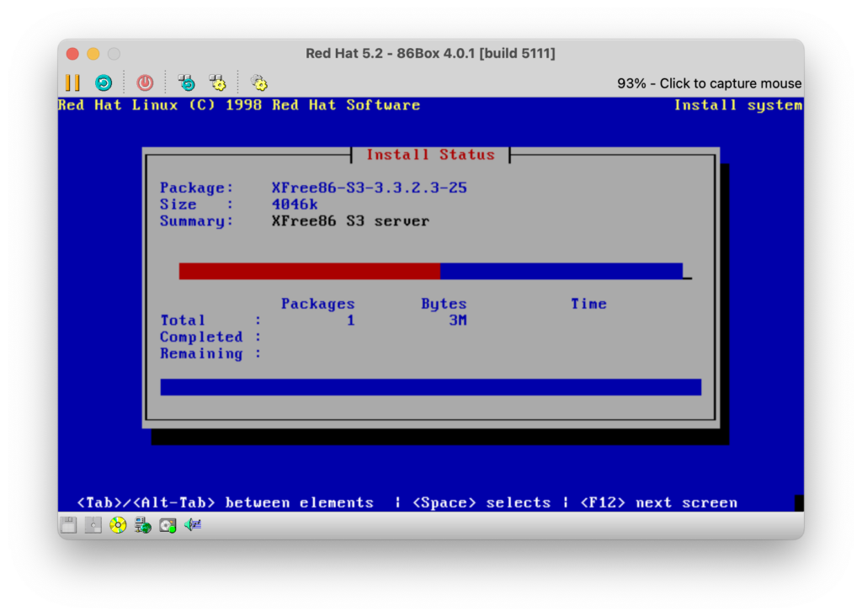862x616 pixels.
Task: Open 86Box settings with the gear icon
Action: (259, 83)
